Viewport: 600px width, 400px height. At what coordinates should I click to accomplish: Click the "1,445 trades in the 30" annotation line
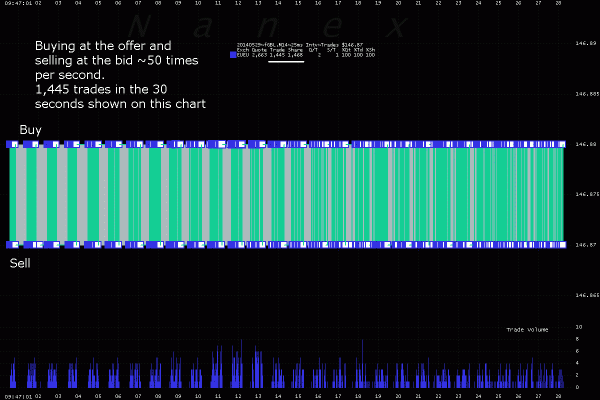[x=101, y=90]
